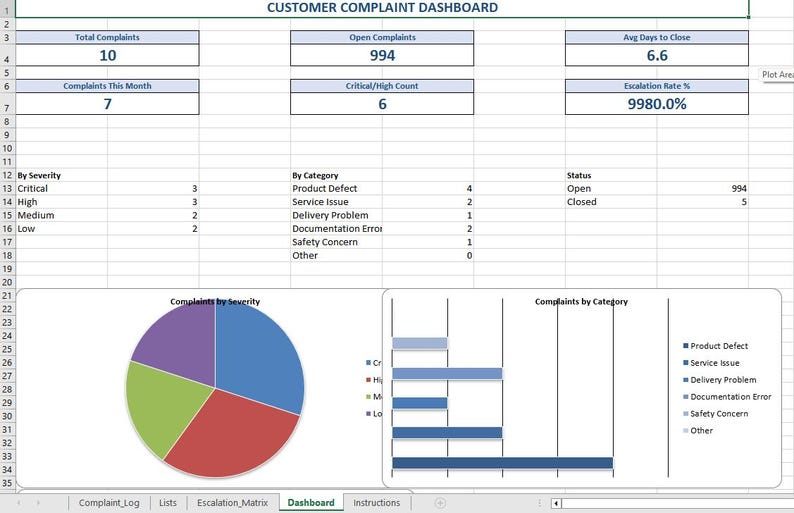Add a new sheet with plus icon
This screenshot has height=513, width=794.
440,503
